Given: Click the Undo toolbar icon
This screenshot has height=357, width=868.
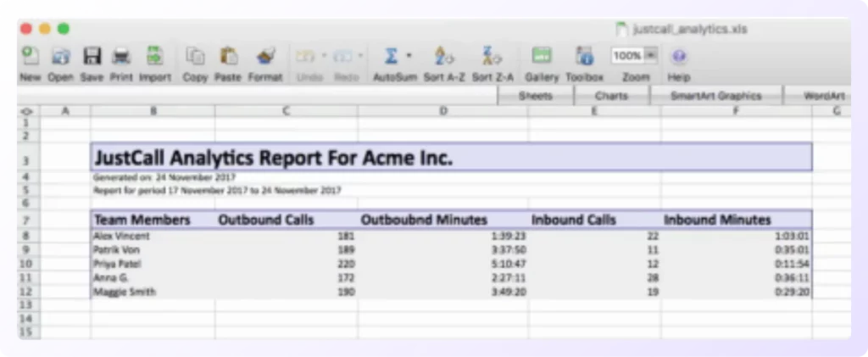Looking at the screenshot, I should pos(306,56).
